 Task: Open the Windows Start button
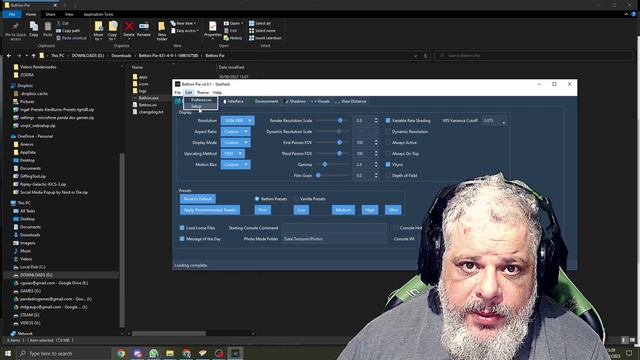(x=7, y=353)
